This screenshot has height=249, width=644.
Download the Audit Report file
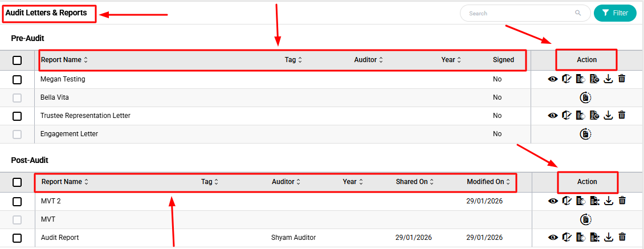(x=608, y=238)
